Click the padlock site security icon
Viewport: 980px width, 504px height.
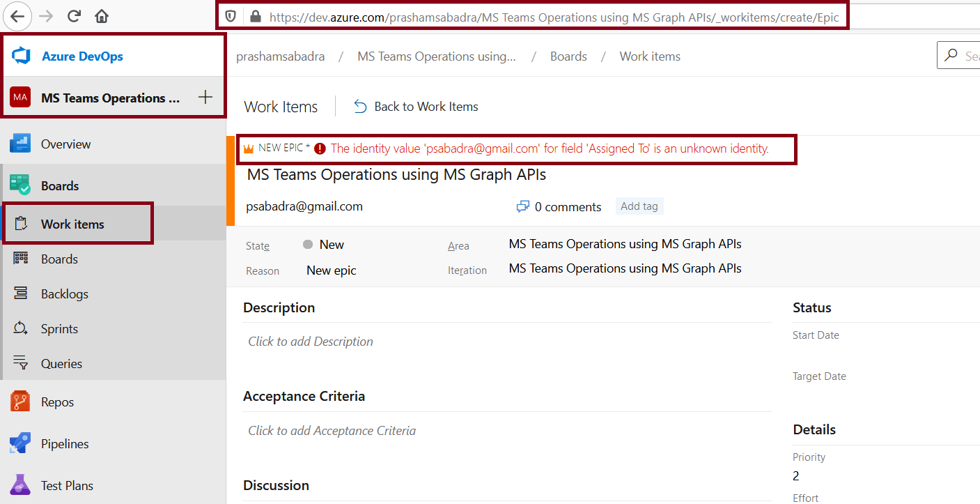coord(255,16)
